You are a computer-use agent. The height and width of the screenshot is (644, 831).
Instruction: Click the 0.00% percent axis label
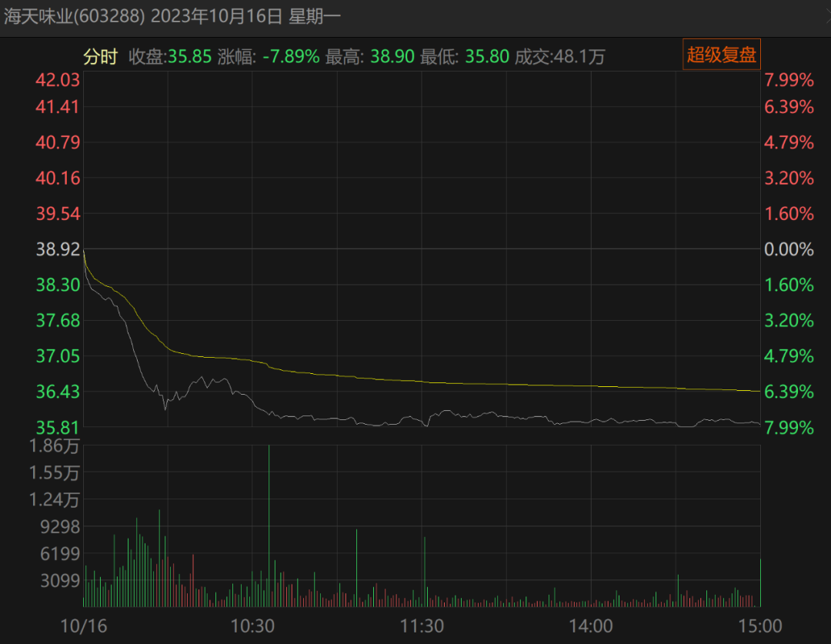789,249
